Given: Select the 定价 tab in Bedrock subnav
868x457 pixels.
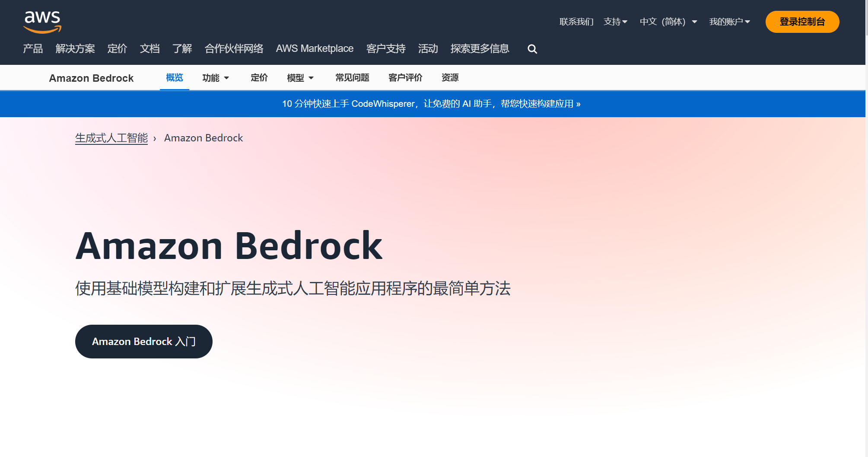Looking at the screenshot, I should tap(259, 78).
